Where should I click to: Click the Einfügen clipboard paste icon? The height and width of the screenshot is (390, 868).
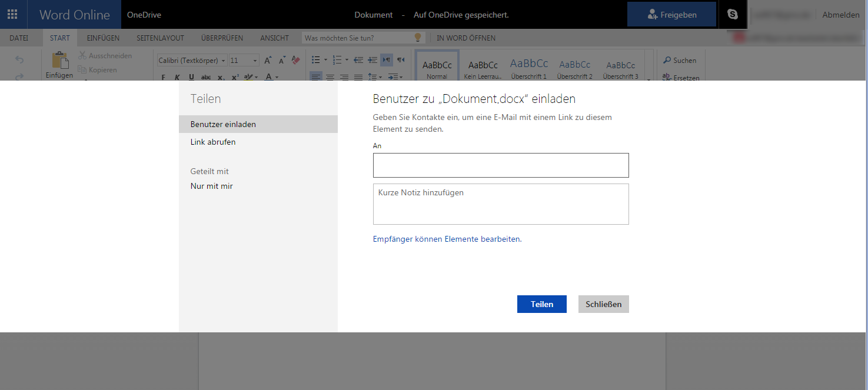[x=59, y=61]
